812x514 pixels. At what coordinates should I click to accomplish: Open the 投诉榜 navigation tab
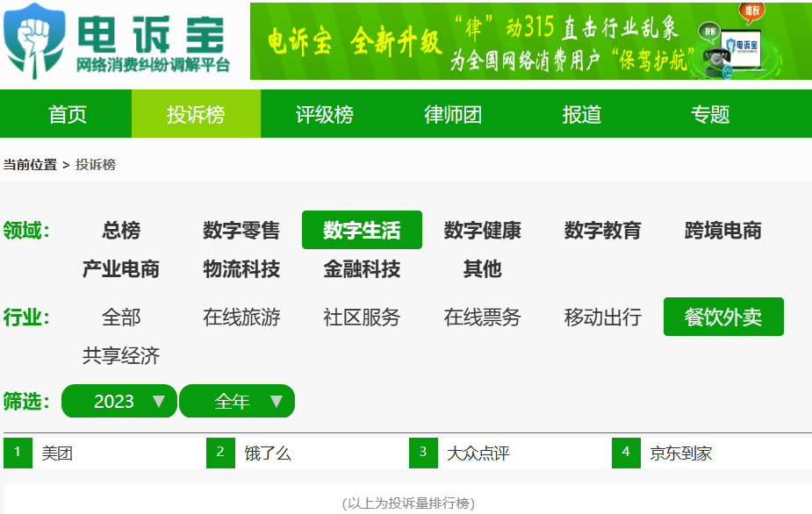pos(196,114)
